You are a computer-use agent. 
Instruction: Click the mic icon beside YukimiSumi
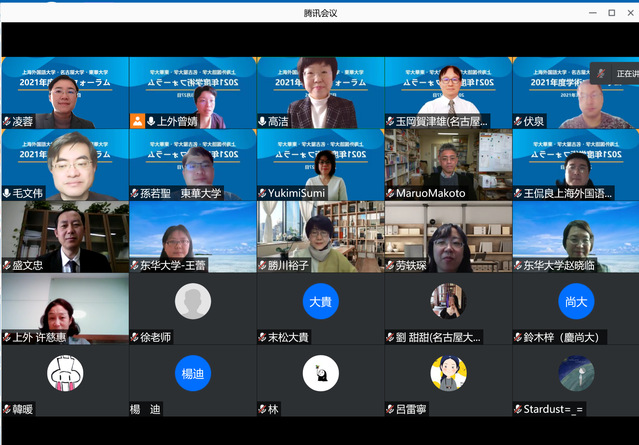tap(263, 193)
